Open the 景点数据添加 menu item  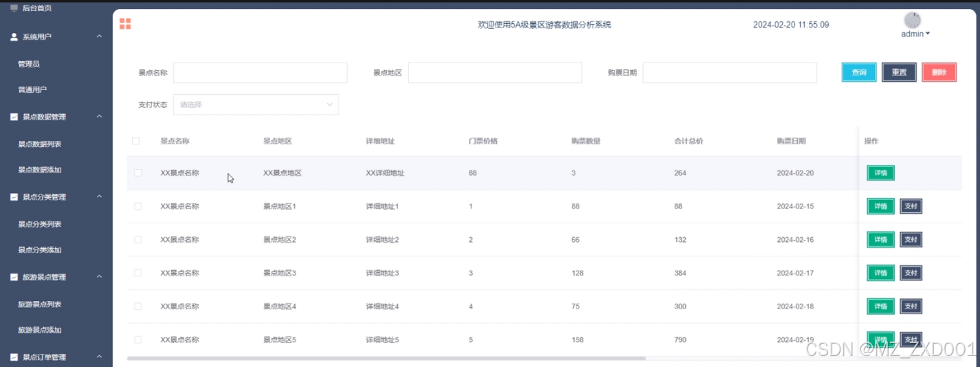coord(40,170)
